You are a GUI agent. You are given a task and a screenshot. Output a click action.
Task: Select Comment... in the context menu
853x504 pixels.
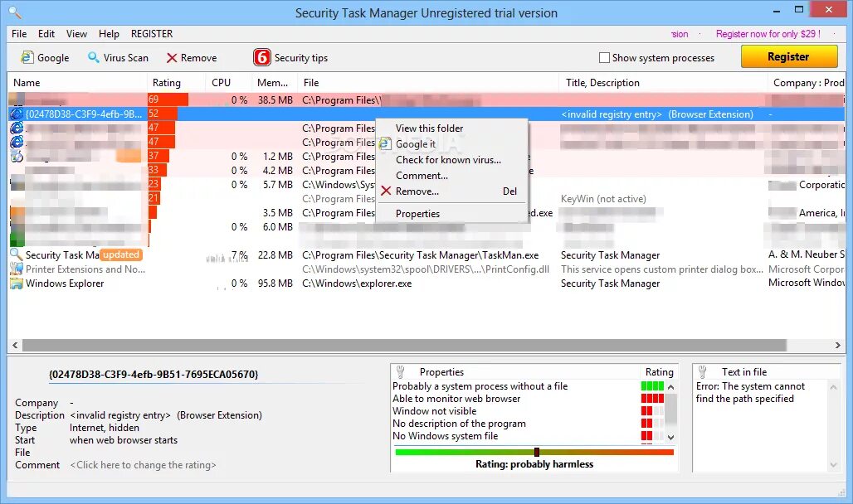coord(422,176)
